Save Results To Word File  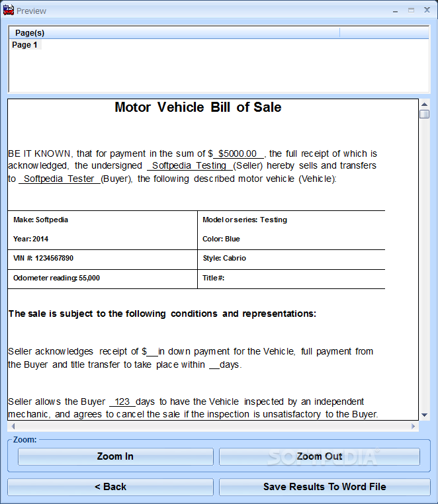coord(324,487)
